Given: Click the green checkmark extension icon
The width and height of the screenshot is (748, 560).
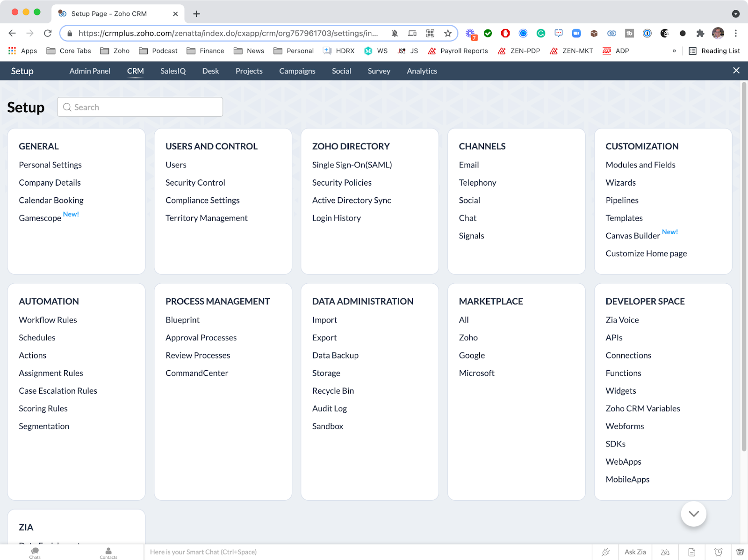Looking at the screenshot, I should 488,33.
